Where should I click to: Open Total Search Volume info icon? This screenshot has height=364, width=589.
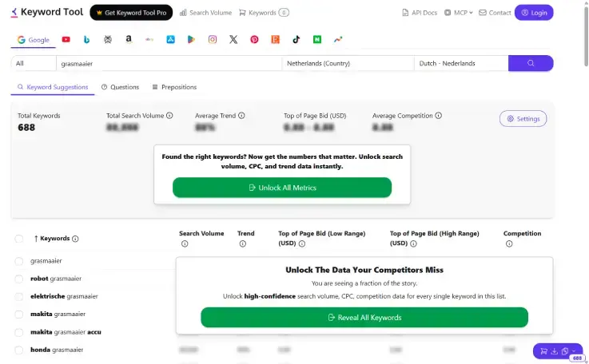(x=169, y=116)
